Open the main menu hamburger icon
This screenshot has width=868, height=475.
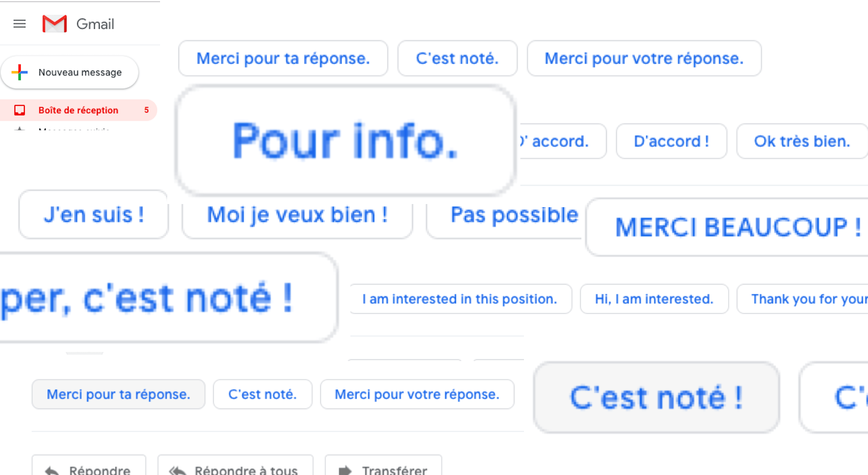(19, 24)
